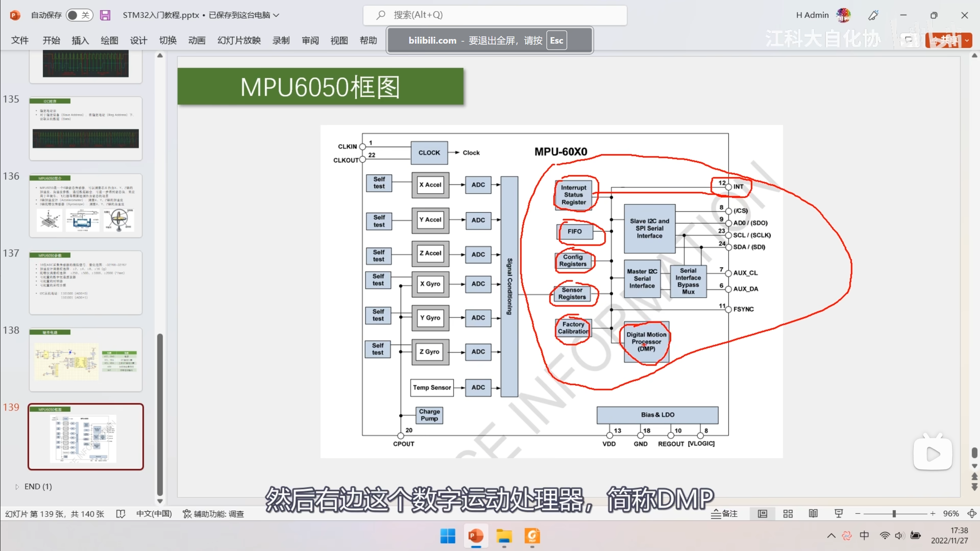Open PowerPoint from the taskbar

[x=476, y=536]
